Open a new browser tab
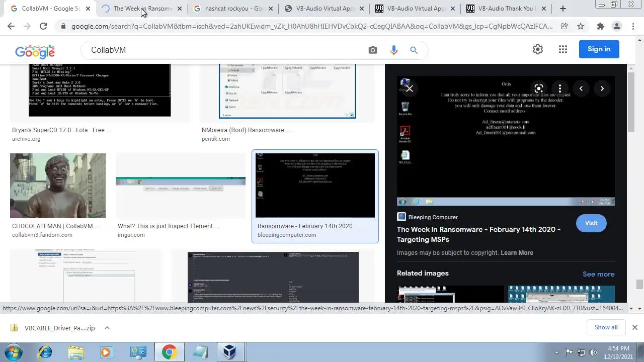Viewport: 644px width, 362px height. point(563,9)
